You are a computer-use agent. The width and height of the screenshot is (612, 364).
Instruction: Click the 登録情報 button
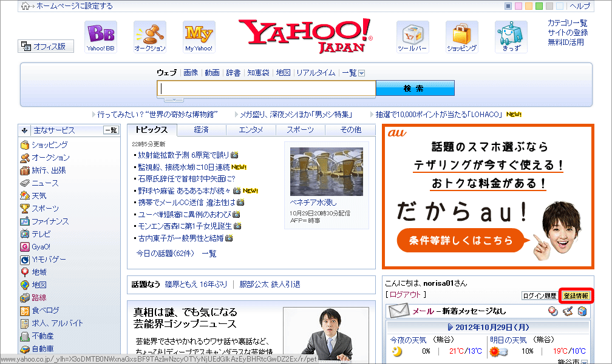point(576,295)
